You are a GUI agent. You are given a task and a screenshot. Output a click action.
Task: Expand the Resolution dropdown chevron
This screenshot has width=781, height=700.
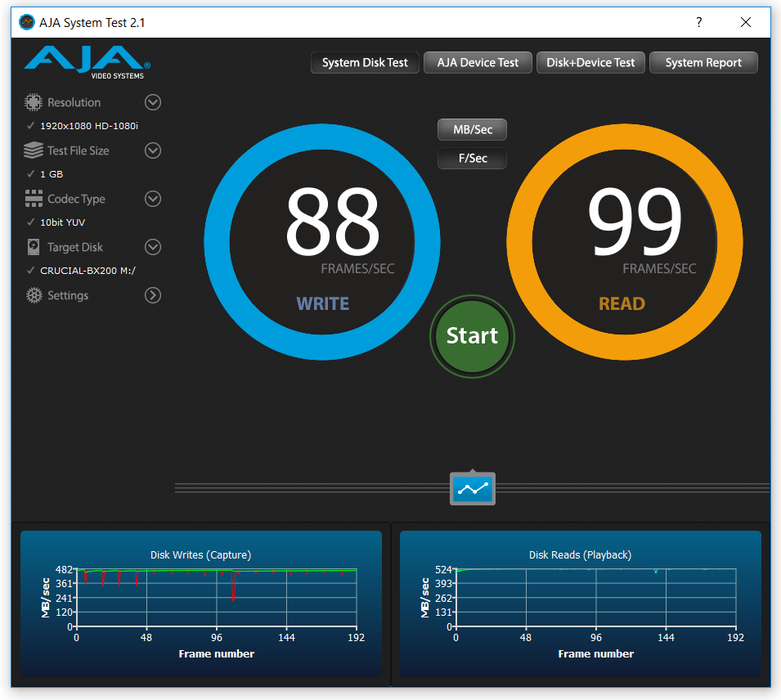(153, 102)
